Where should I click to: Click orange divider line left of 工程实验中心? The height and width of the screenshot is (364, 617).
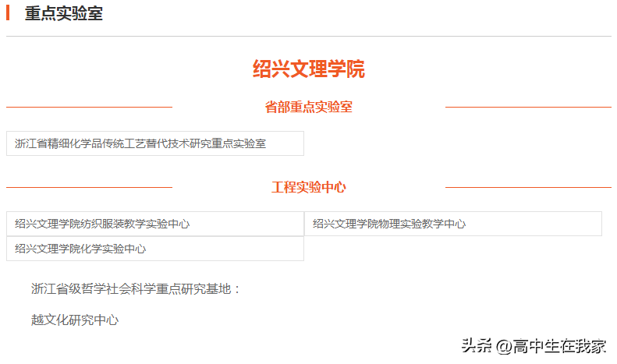(x=90, y=188)
